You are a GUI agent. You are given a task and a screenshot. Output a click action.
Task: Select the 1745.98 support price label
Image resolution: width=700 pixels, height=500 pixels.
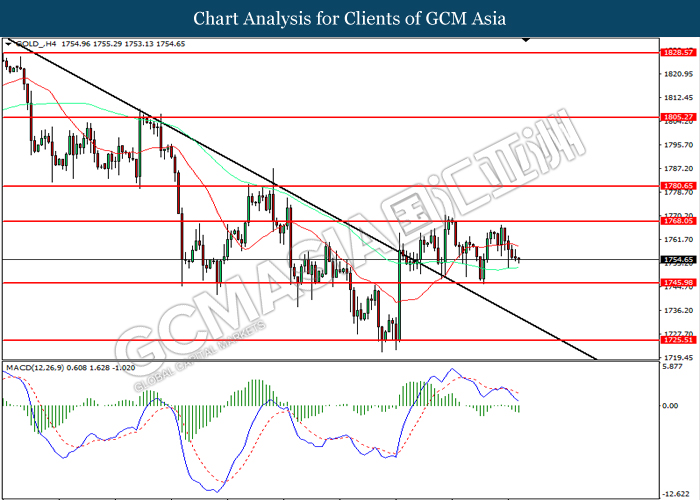[x=678, y=283]
